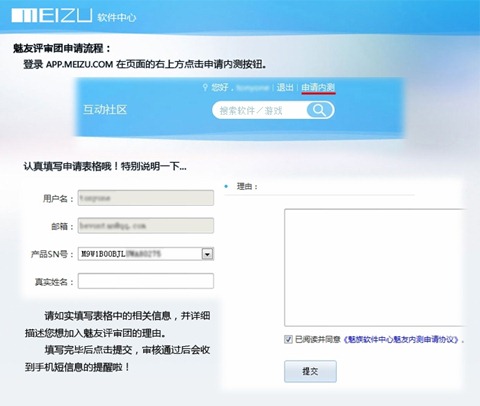Viewport: 480px width, 406px height.
Task: Click the location pin icon beside 您好
Action: [x=205, y=88]
